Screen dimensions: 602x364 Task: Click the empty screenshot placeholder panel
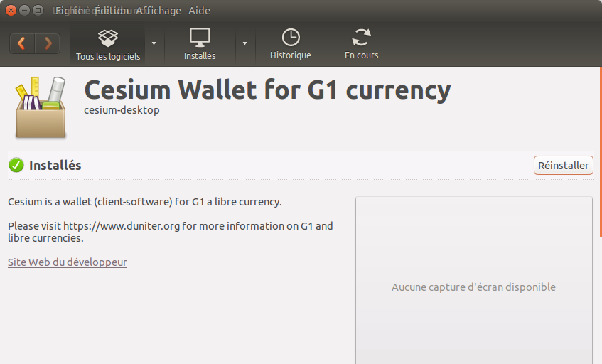coord(474,280)
